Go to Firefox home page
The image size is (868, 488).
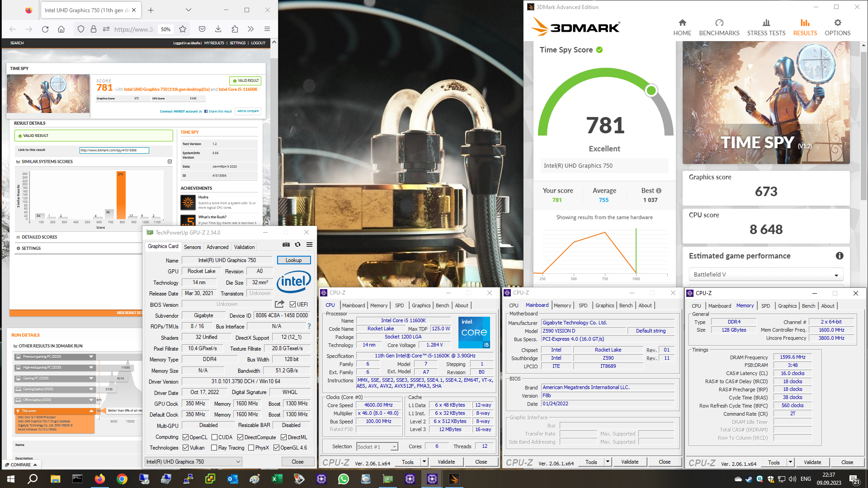click(61, 29)
